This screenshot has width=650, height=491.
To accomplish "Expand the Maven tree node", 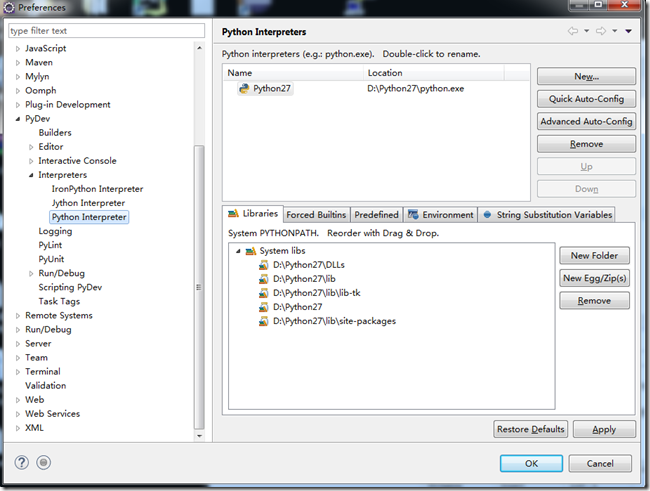I will coord(17,63).
